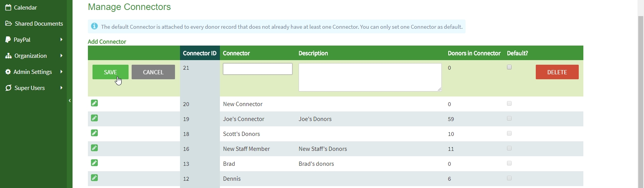Image resolution: width=644 pixels, height=188 pixels.
Task: Click the edit icon for Dennis
Action: pos(94,178)
